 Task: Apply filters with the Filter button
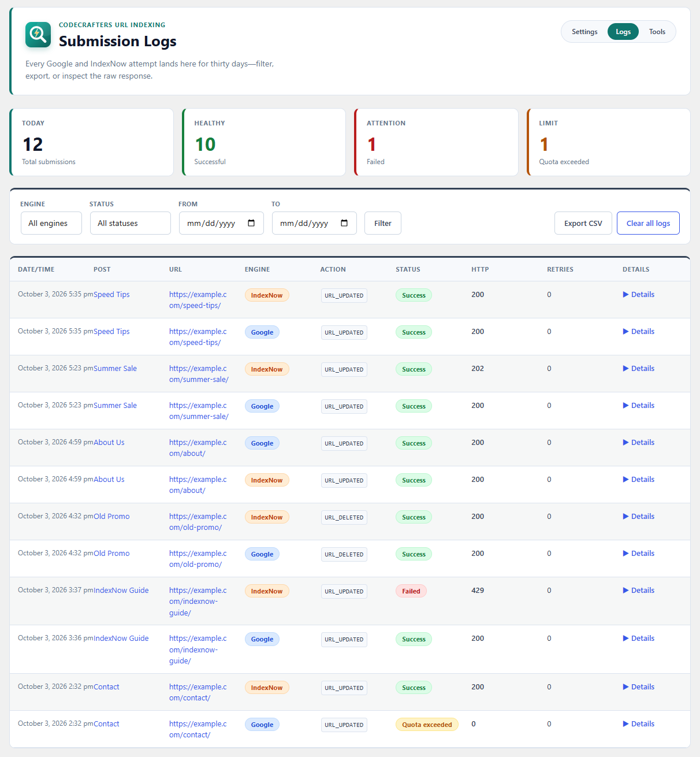[x=383, y=223]
